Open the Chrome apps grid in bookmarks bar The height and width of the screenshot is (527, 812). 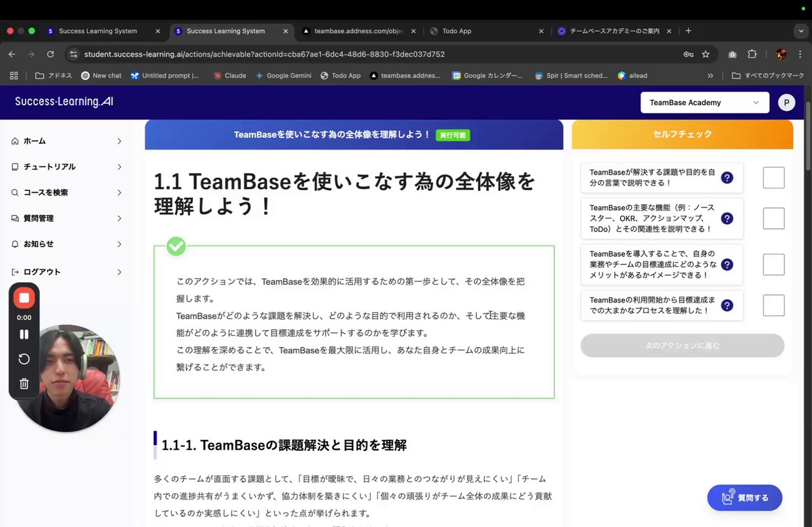(14, 75)
